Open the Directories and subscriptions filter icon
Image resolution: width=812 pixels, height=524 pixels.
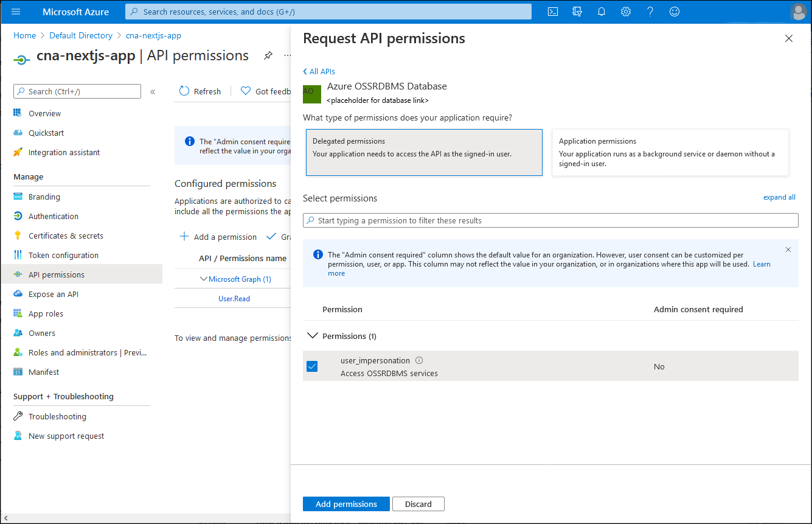tap(577, 12)
